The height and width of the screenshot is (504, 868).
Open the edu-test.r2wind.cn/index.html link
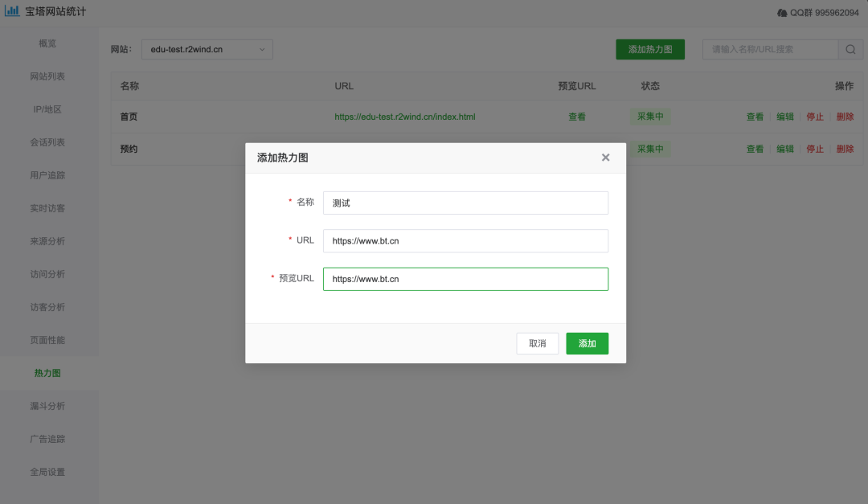click(404, 117)
